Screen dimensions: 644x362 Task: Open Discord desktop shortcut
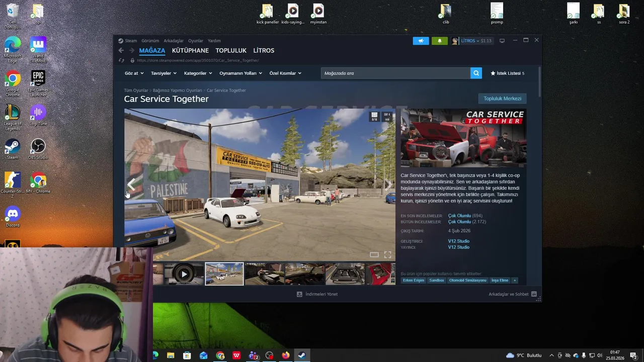[x=13, y=216]
